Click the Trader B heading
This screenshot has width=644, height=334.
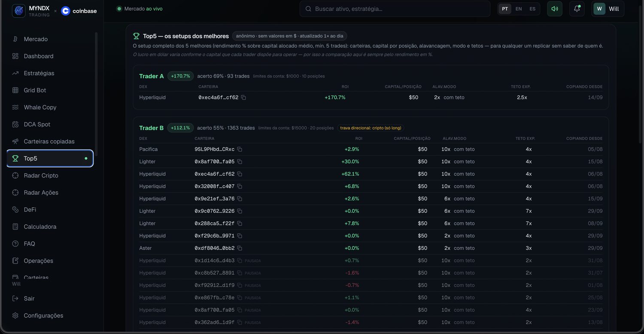pyautogui.click(x=152, y=128)
